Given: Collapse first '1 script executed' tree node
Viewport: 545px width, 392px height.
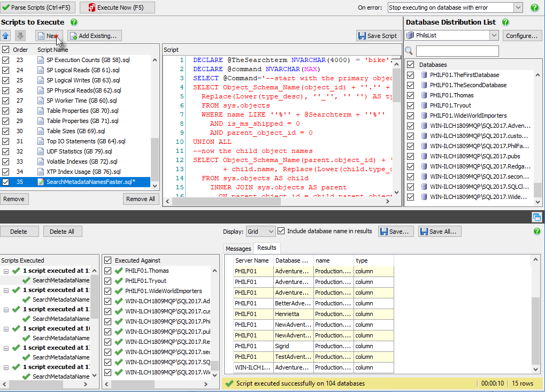Looking at the screenshot, I should [x=6, y=271].
